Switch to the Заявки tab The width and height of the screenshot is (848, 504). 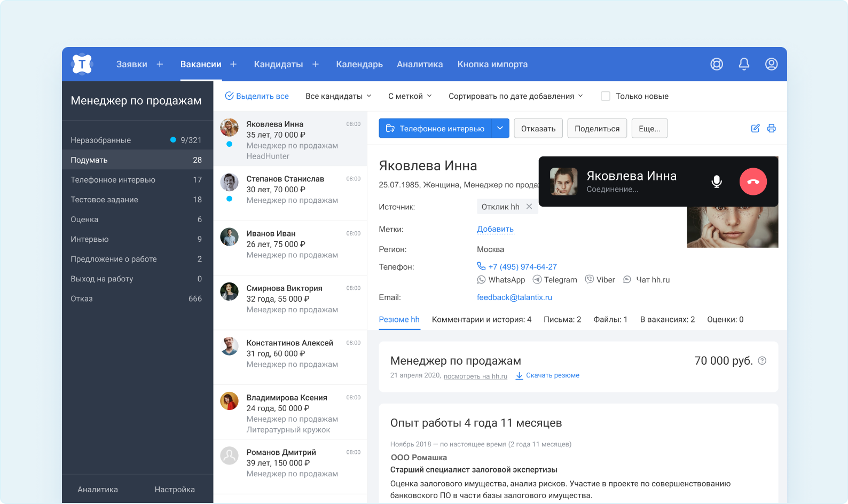pos(132,64)
